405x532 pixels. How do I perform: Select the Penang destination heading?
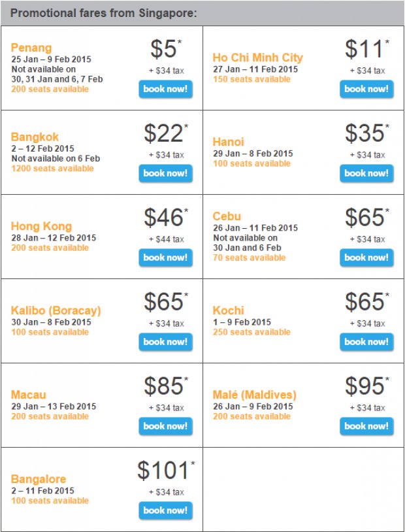click(31, 48)
